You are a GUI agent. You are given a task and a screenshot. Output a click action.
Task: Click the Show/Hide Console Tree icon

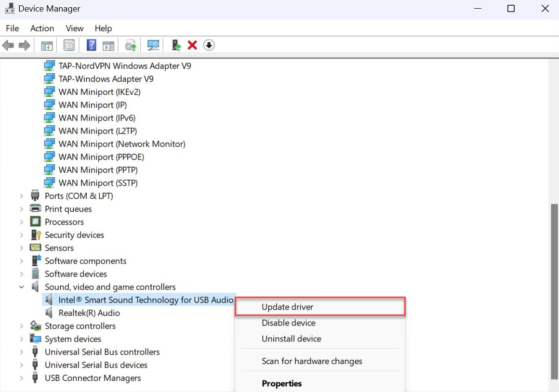point(46,45)
